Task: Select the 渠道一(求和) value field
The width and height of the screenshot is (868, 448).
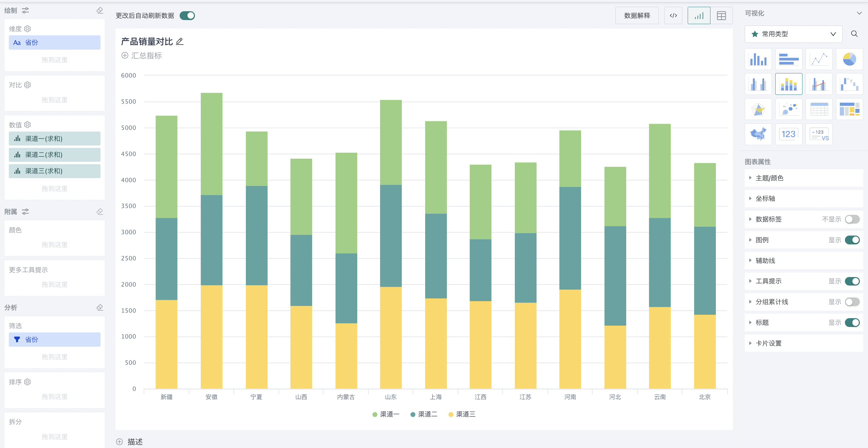Action: [55, 139]
